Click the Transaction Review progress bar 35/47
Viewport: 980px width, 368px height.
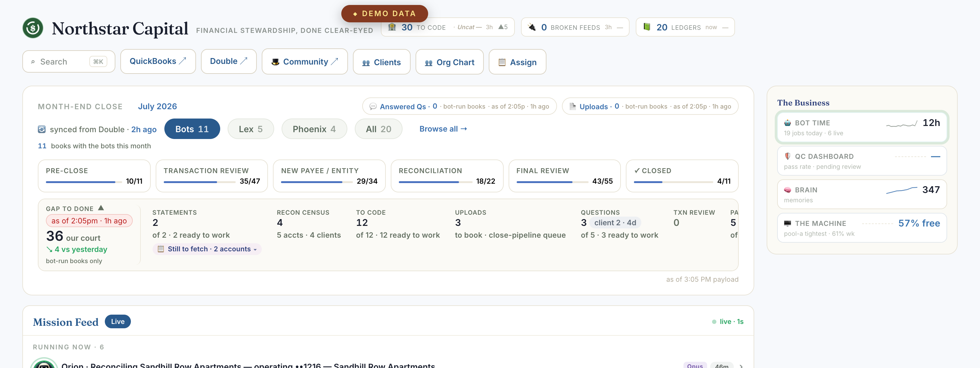pos(199,182)
